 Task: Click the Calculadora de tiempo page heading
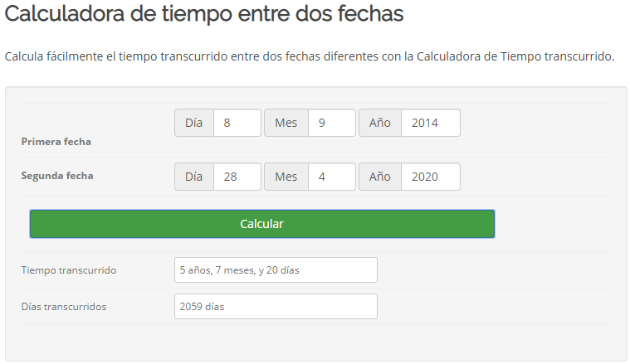[x=204, y=14]
